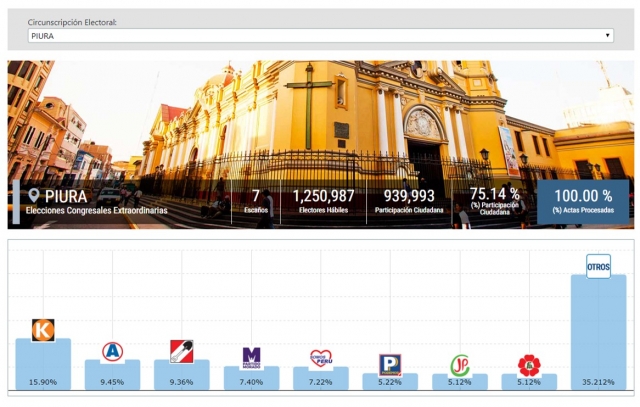Viewport: 640px width, 407px height.
Task: Click the orange K party logo
Action: click(42, 330)
